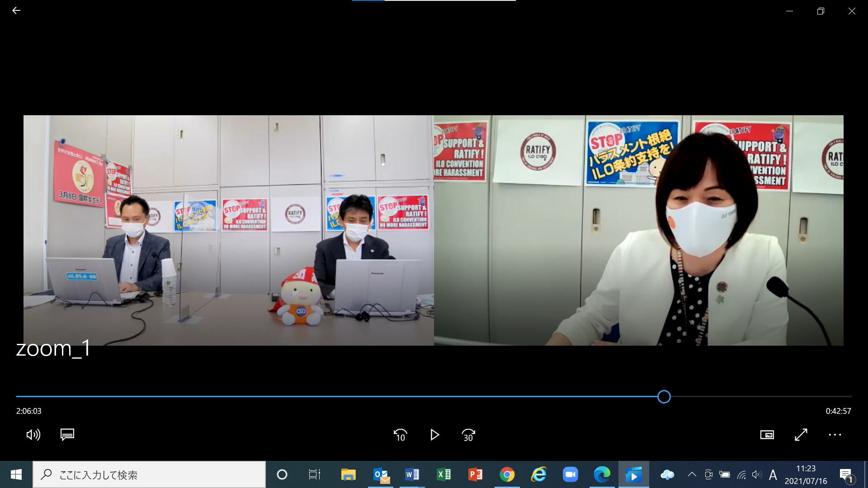Open Internet Explorer from the taskbar
Screen dimensions: 868x488
coord(539,474)
